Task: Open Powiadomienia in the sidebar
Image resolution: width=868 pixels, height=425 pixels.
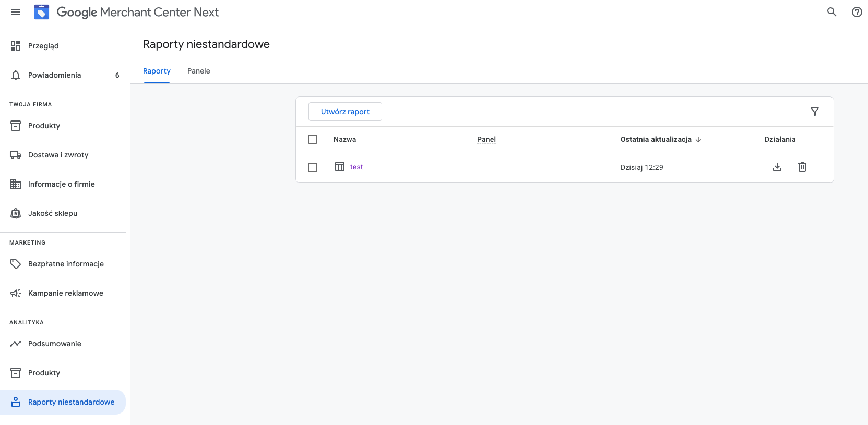Action: (63, 75)
